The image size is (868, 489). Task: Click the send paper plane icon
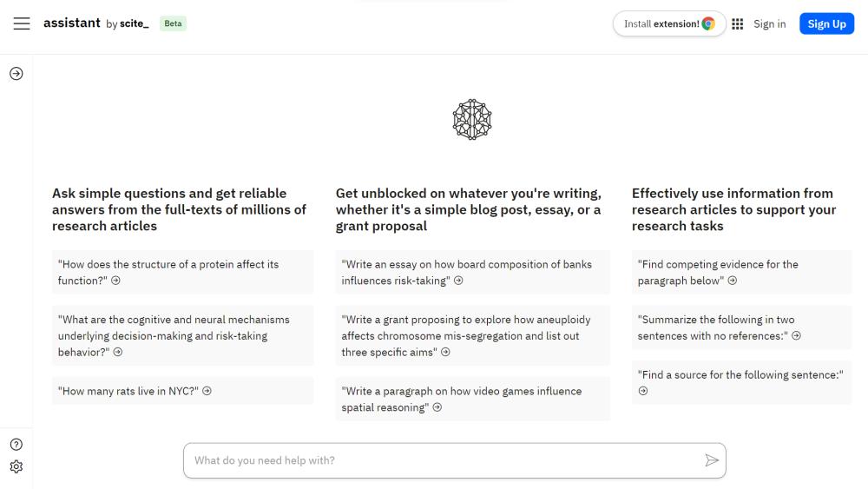[x=712, y=460]
